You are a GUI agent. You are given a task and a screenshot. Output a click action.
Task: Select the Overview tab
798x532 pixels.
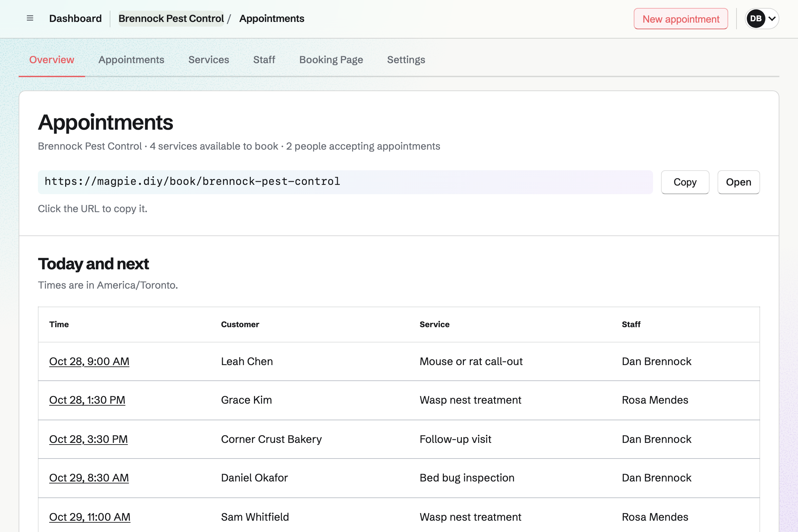52,60
